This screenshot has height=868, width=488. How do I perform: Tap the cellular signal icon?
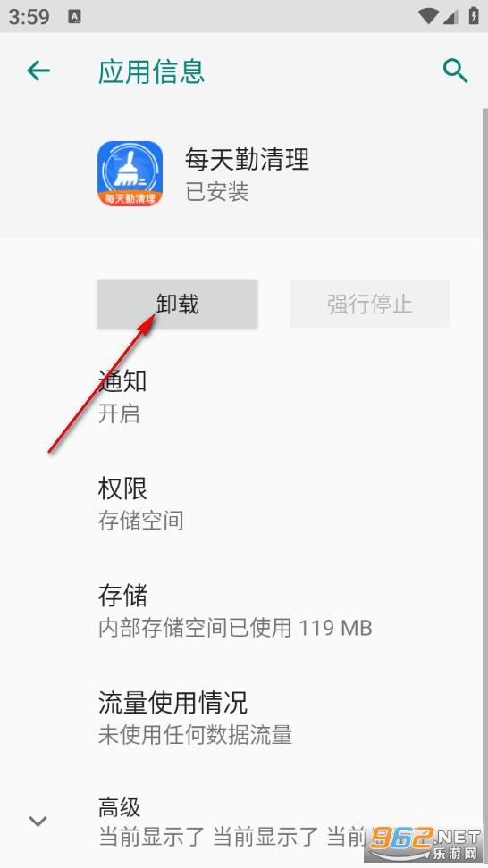pyautogui.click(x=450, y=16)
